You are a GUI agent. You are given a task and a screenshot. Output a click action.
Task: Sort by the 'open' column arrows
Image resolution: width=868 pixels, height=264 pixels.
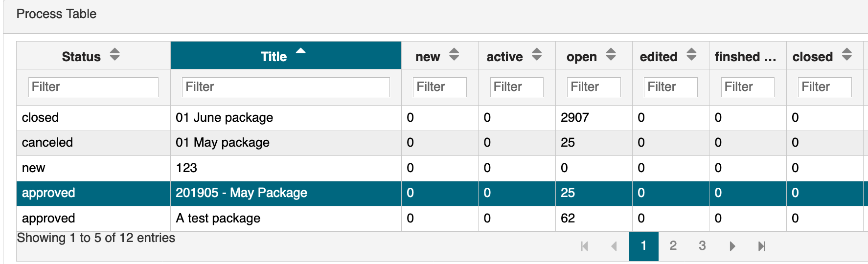pos(611,55)
